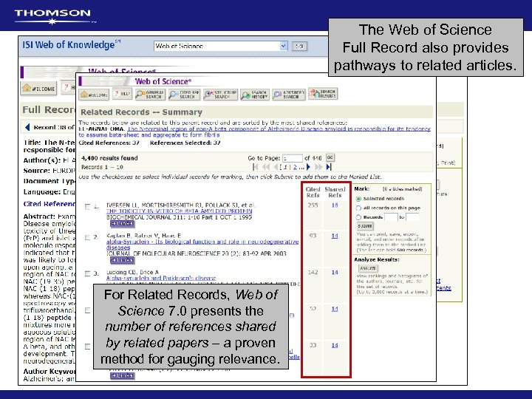This screenshot has width=532, height=399.
Task: Click Welcome button in the back Full Record window
Action: point(38,89)
